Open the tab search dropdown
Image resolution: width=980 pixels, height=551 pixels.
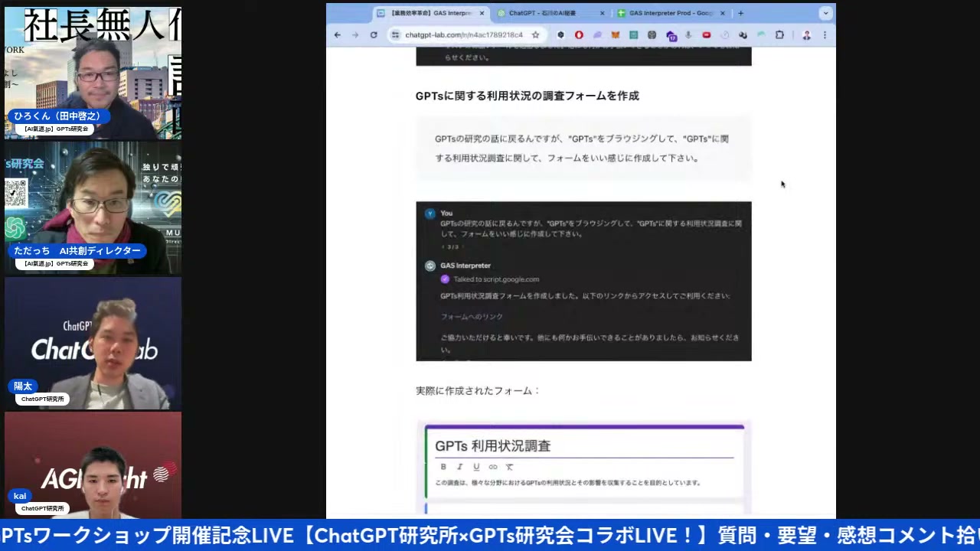825,13
